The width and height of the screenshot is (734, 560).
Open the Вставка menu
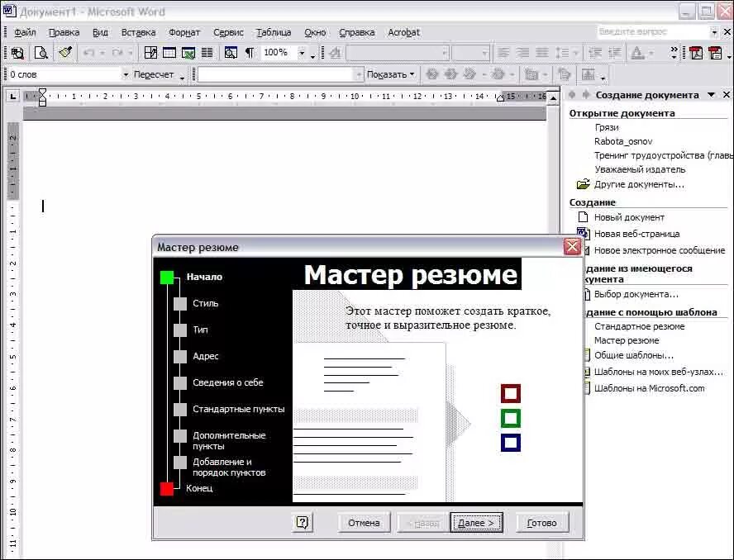click(x=137, y=32)
